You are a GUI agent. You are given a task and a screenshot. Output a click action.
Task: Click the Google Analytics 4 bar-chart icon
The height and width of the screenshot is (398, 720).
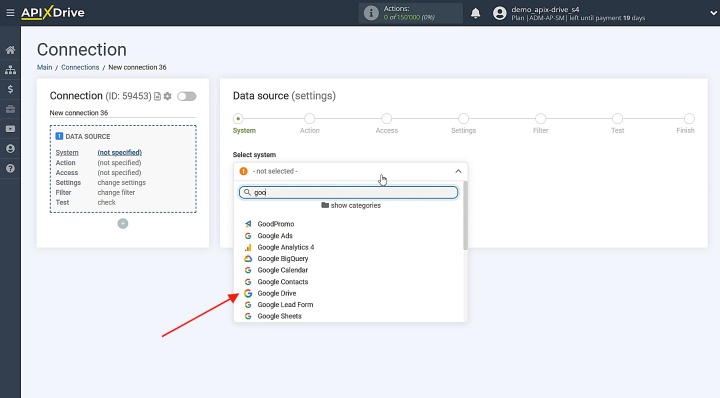tap(248, 247)
